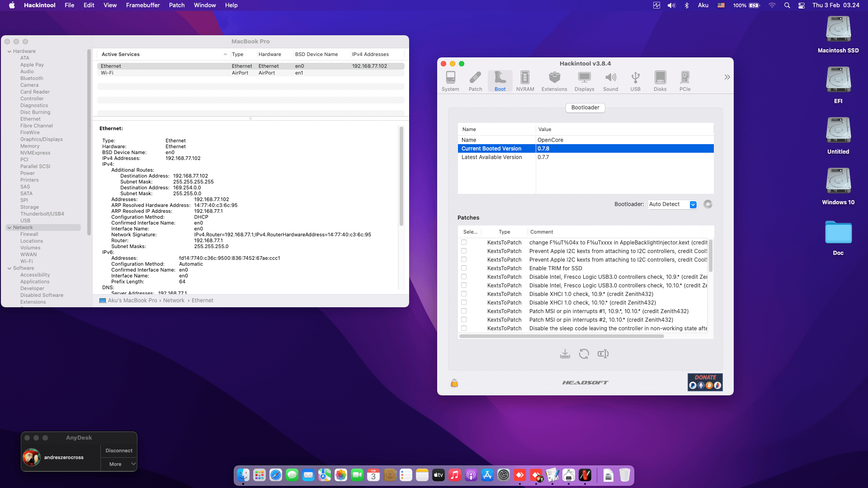Show more toolbar items chevron

coord(726,77)
